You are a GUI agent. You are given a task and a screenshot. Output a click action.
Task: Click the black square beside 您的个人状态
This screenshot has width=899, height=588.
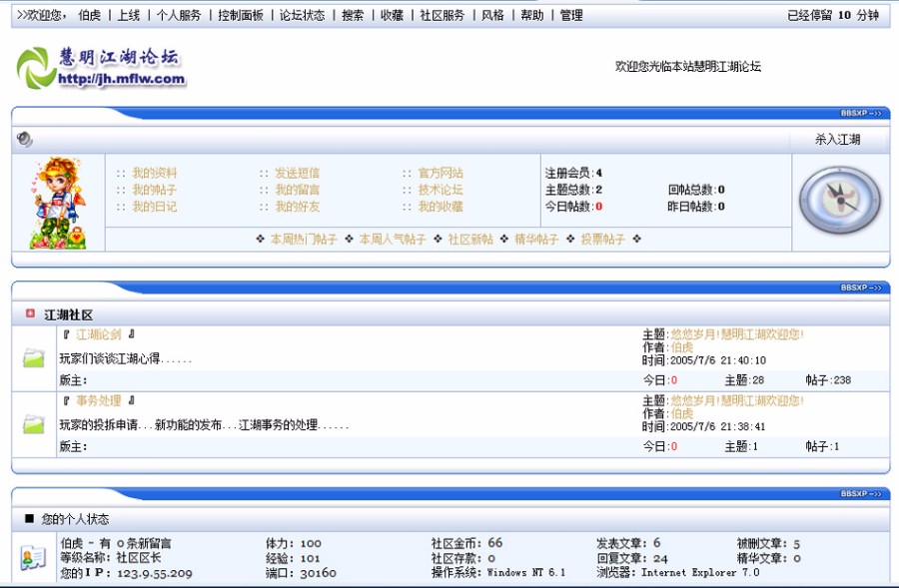click(29, 518)
